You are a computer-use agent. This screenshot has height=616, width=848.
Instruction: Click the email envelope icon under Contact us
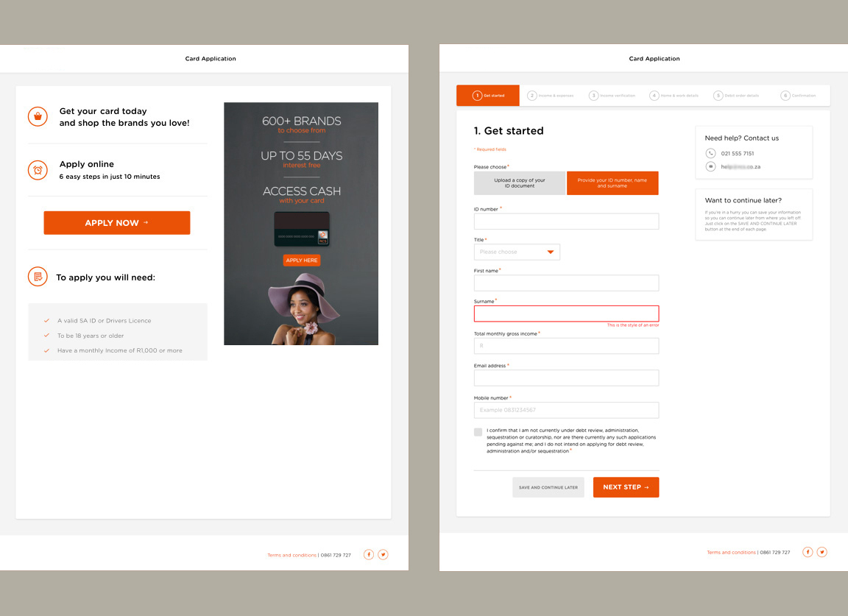pyautogui.click(x=710, y=167)
